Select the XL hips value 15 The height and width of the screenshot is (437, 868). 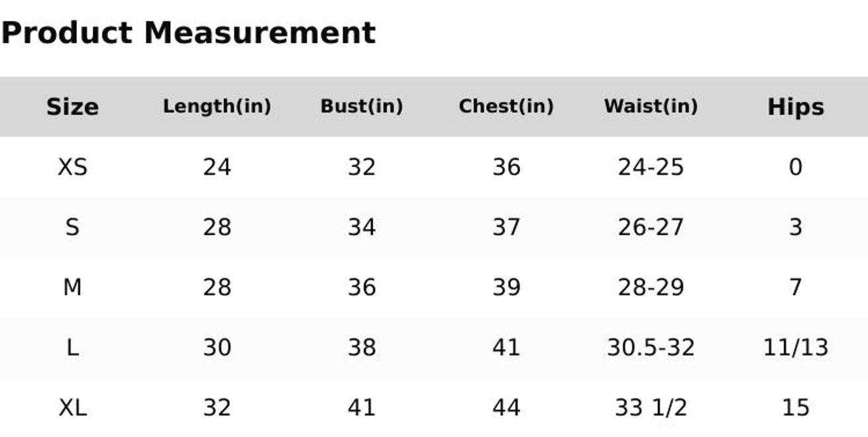coord(795,407)
